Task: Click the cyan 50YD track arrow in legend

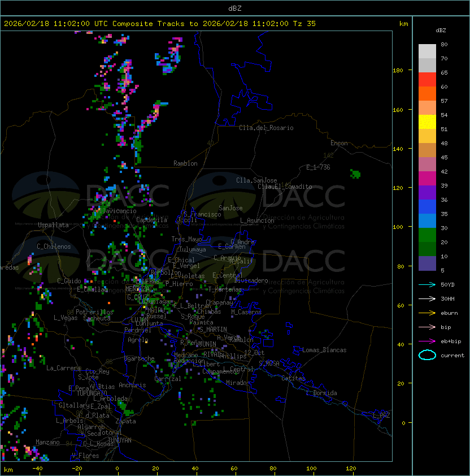Action: 427,285
